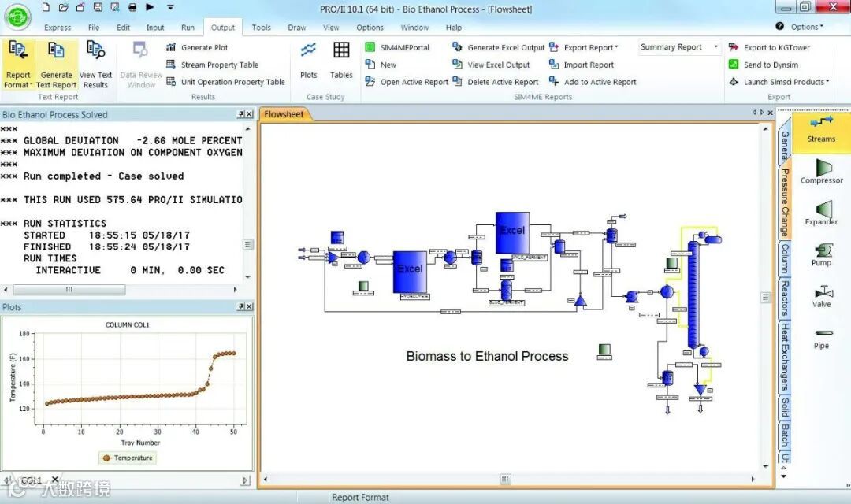This screenshot has height=504, width=851.
Task: Select the Flowsheet document tab
Action: pos(284,114)
